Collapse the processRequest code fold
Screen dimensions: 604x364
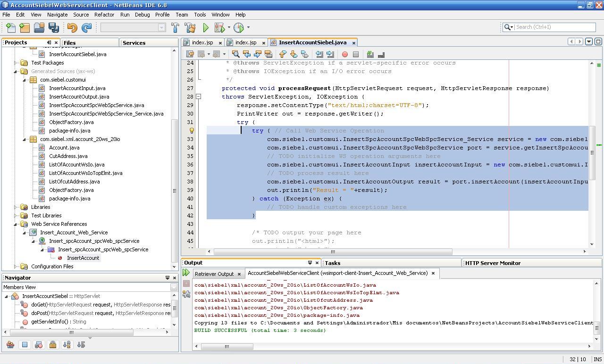coord(199,97)
